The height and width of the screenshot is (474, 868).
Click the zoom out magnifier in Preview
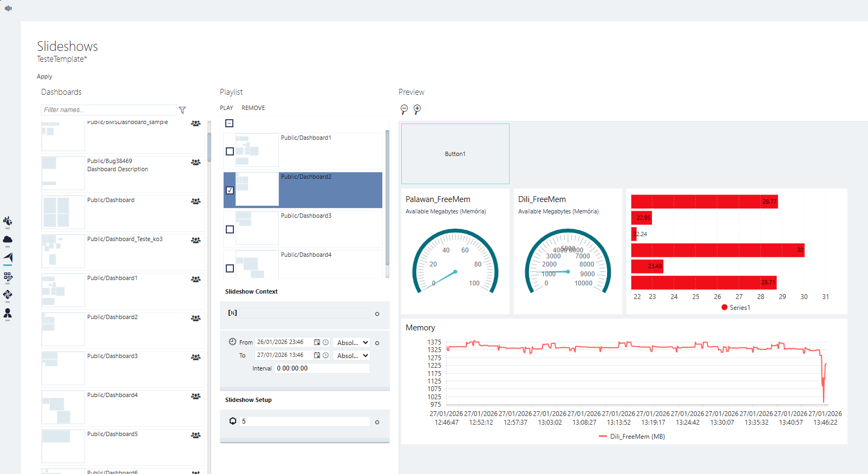404,109
